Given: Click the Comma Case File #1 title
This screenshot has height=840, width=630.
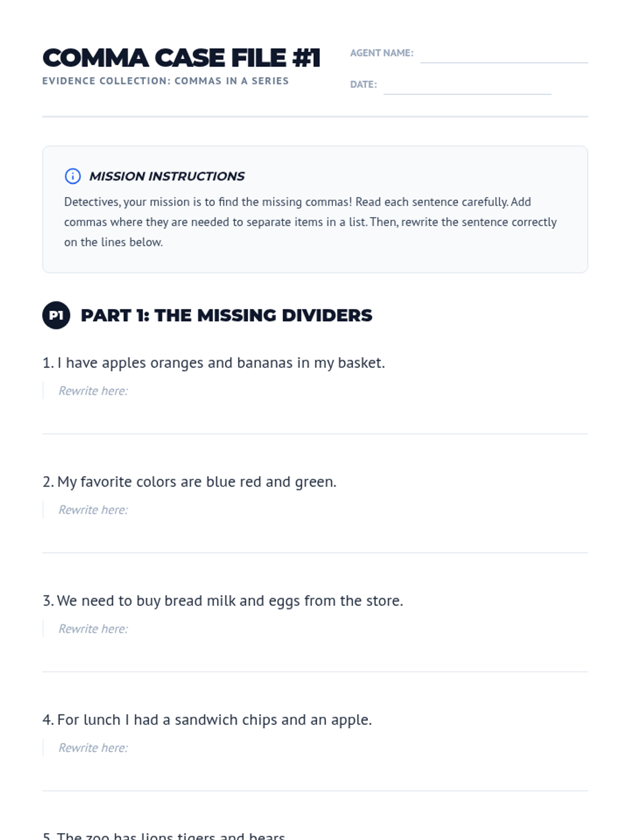Looking at the screenshot, I should pos(182,58).
